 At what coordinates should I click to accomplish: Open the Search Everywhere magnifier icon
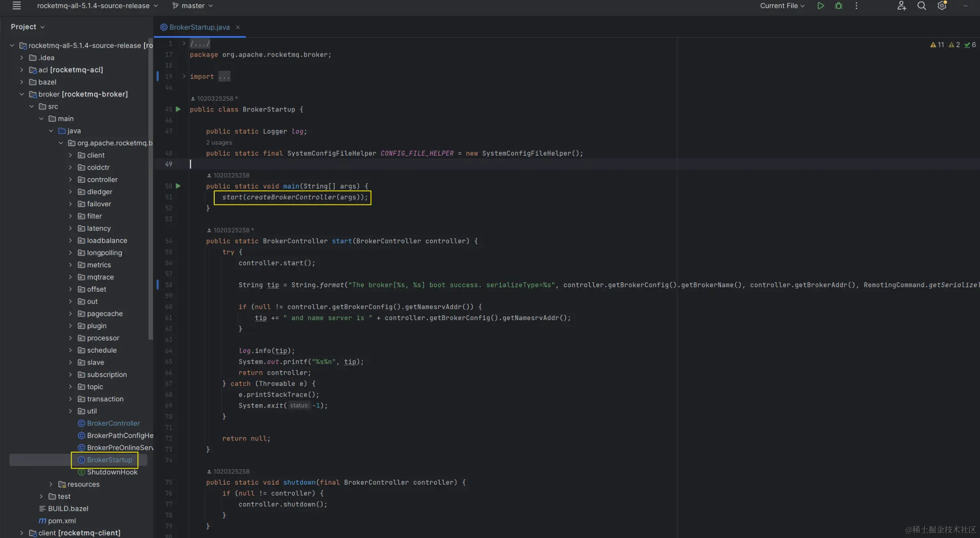click(921, 6)
